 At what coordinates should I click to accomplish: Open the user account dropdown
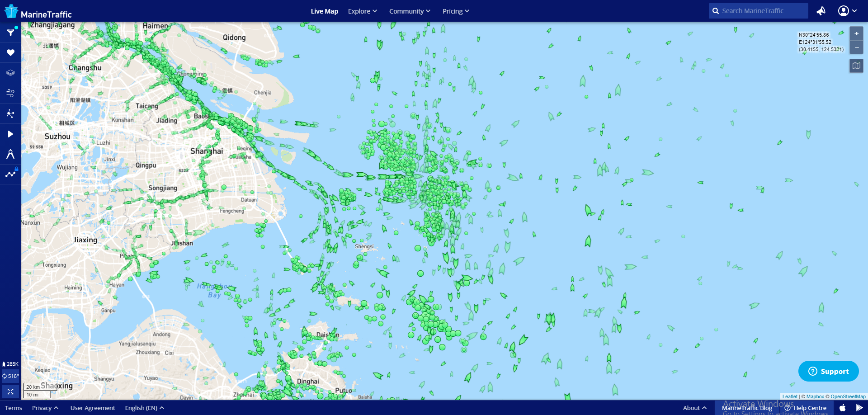847,11
